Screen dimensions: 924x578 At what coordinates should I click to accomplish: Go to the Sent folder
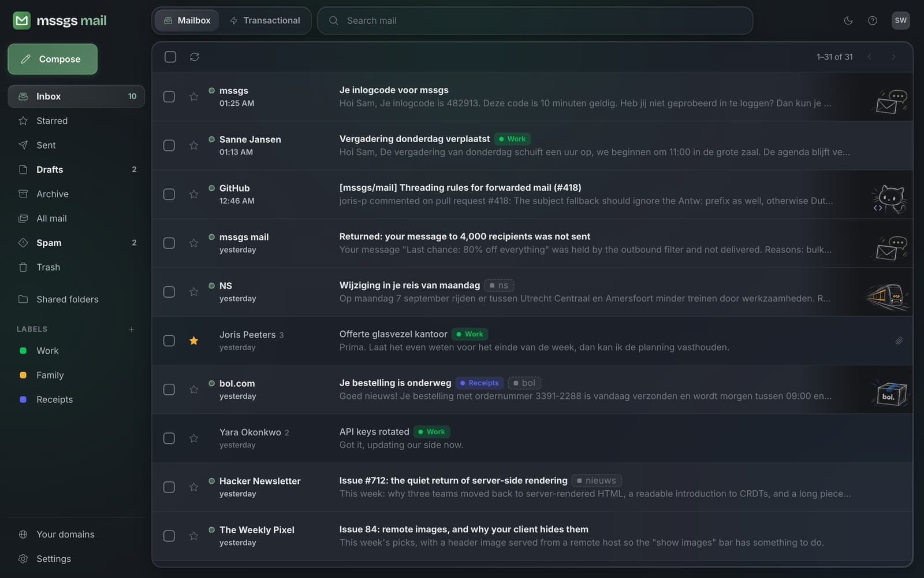76,145
